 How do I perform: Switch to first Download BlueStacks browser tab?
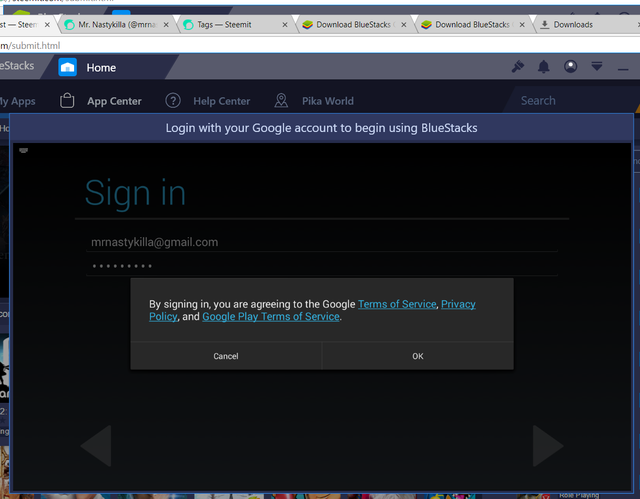(353, 24)
